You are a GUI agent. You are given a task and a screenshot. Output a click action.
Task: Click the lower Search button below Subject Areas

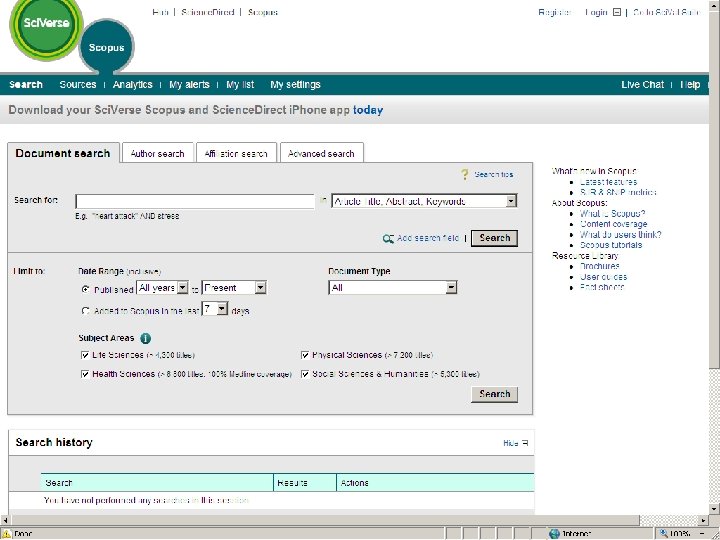(495, 394)
